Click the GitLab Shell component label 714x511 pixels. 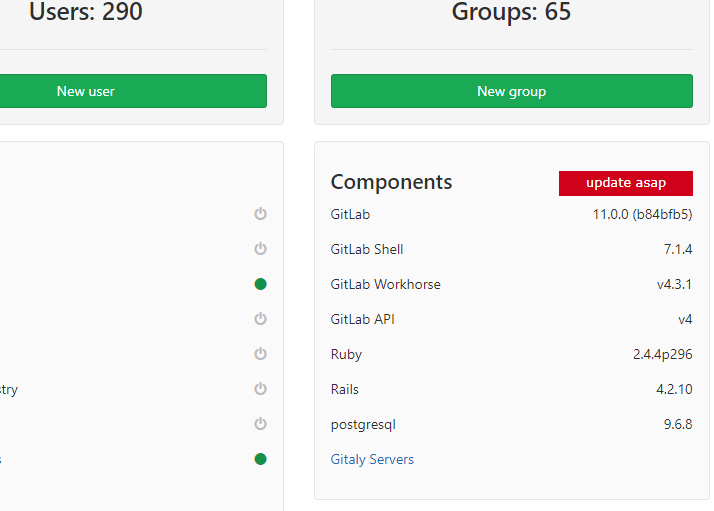point(367,249)
